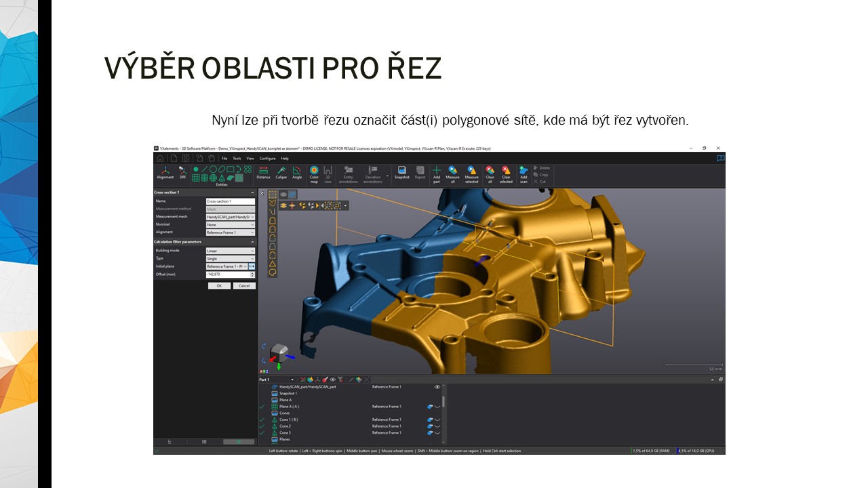Open the Building mode dropdown

[x=231, y=251]
